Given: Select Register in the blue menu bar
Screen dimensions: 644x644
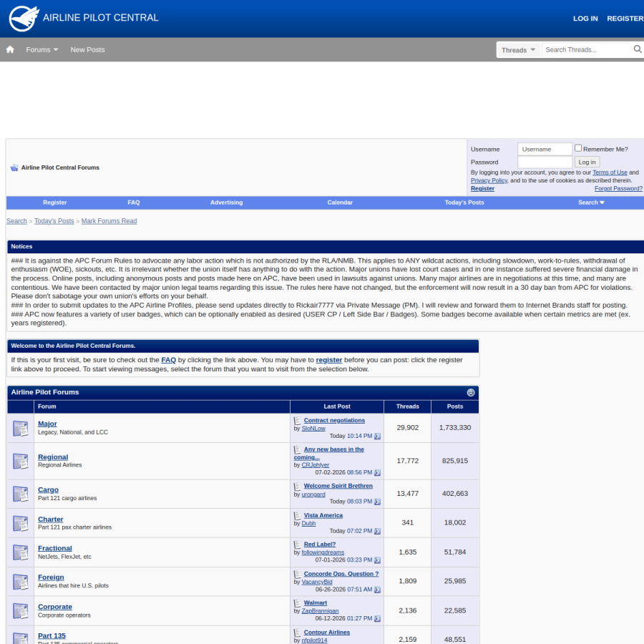Looking at the screenshot, I should tap(54, 203).
